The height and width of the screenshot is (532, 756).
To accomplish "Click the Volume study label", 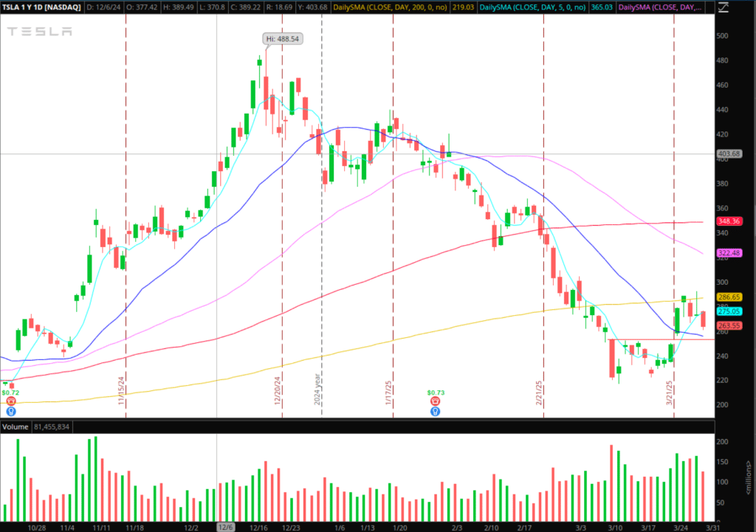I will pos(16,427).
